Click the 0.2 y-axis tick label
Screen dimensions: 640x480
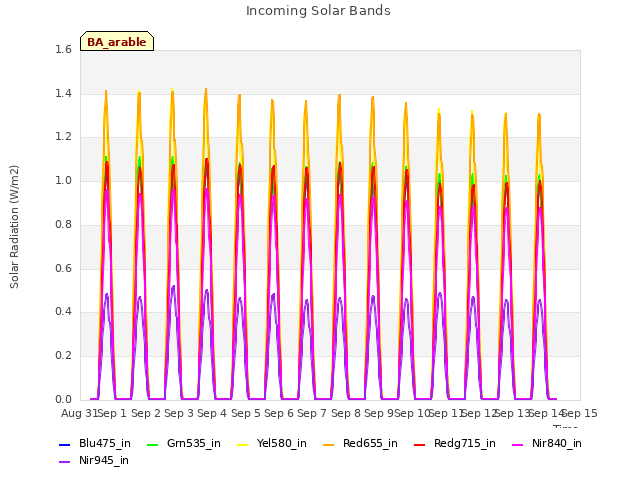click(x=63, y=356)
